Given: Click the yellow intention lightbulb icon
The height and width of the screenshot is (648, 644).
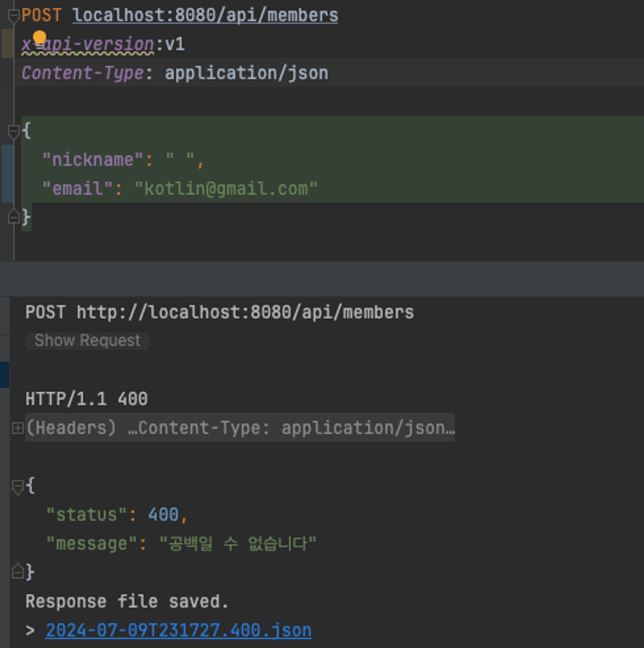Looking at the screenshot, I should 39,38.
